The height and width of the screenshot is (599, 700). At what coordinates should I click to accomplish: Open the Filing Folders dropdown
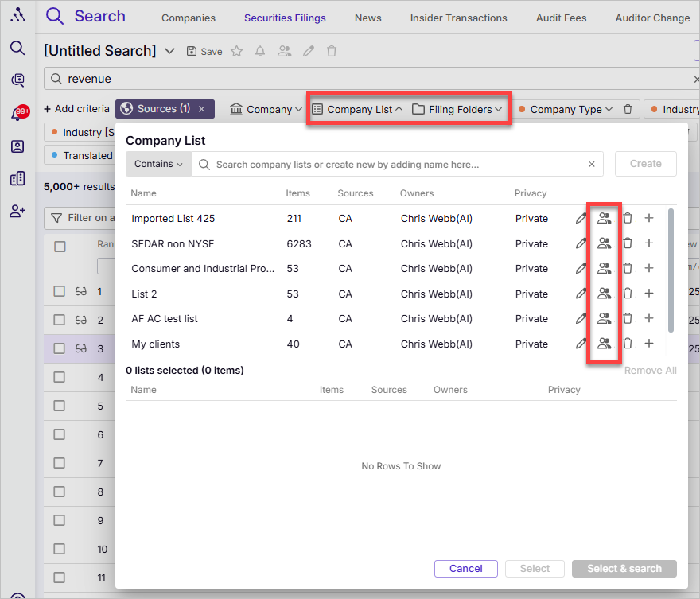click(458, 109)
